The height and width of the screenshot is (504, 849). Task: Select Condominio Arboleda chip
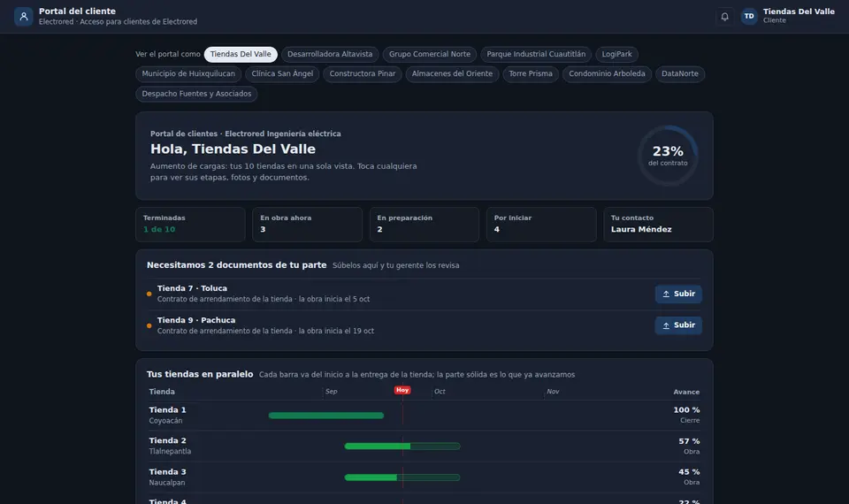(607, 73)
